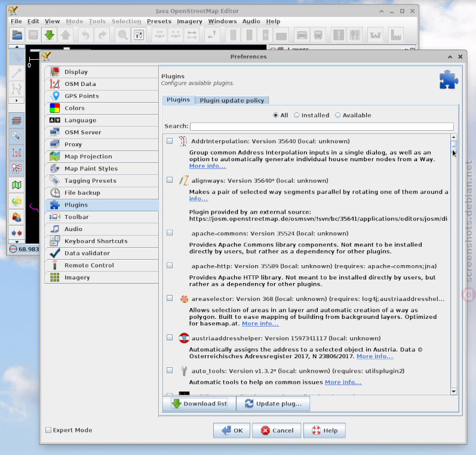This screenshot has width=476, height=455.
Task: Expand left toolbar with small right arrow
Action: pyautogui.click(x=16, y=100)
